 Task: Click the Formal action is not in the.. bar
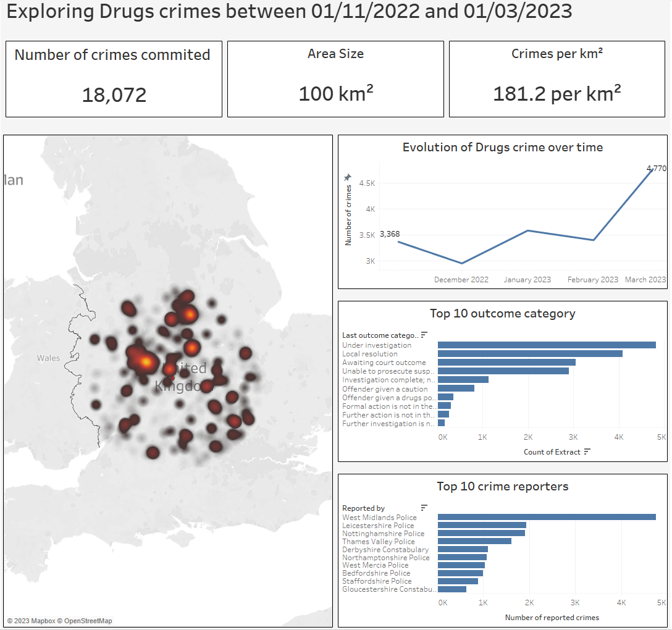point(445,406)
